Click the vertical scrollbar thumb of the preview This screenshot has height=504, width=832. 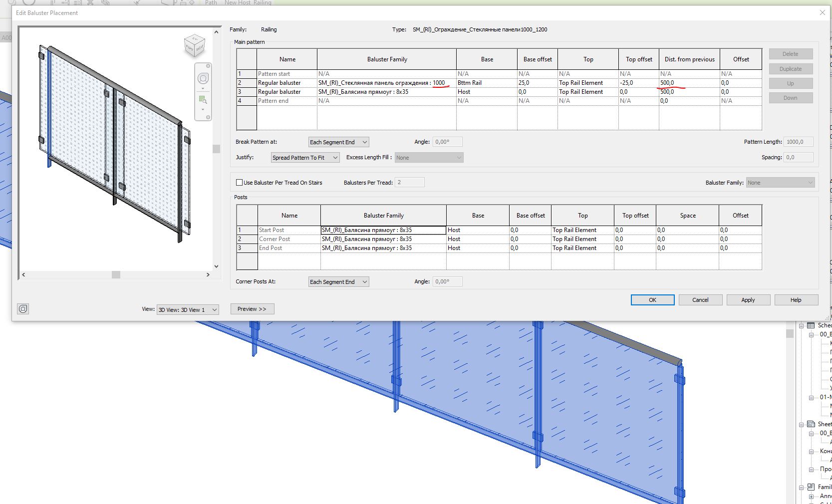pyautogui.click(x=216, y=149)
